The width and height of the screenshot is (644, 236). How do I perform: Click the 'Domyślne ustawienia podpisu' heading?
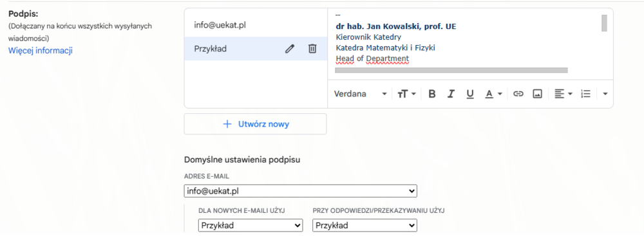point(242,160)
